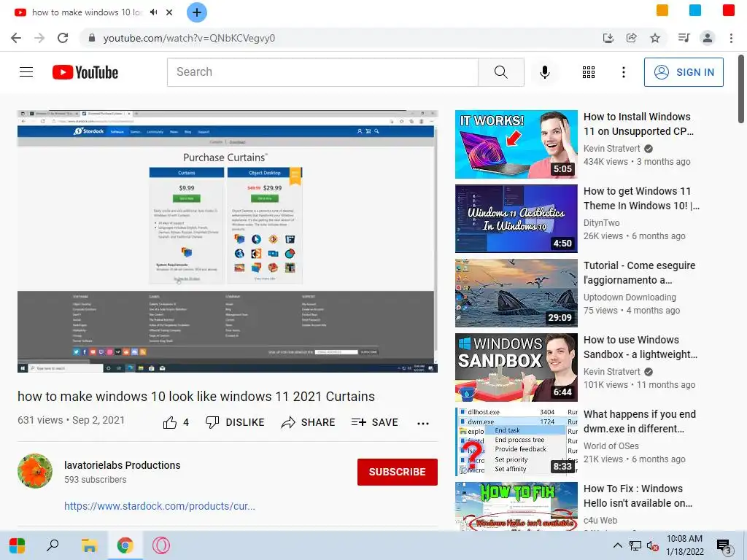Image resolution: width=747 pixels, height=560 pixels.
Task: Open 'How to get Windows 11 Theme' title
Action: [x=641, y=198]
